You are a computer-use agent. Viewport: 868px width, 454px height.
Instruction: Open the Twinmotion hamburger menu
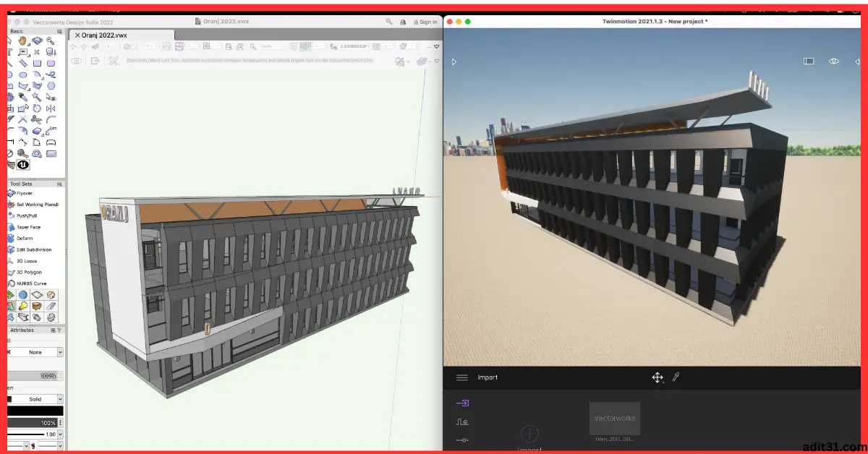coord(461,377)
